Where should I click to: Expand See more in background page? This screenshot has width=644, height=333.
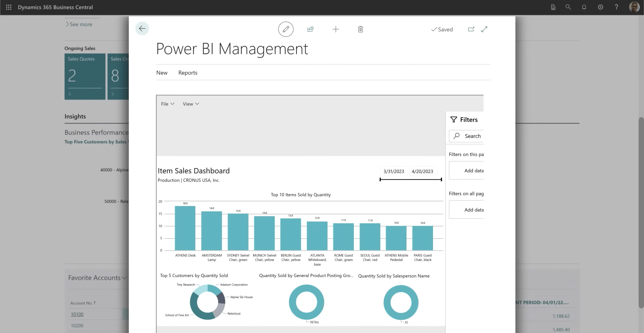(79, 24)
